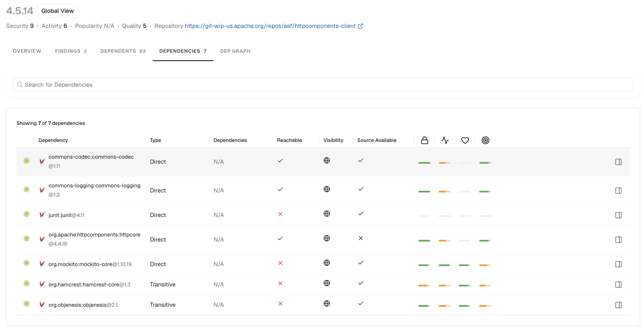The image size is (644, 333).
Task: Click the activity score bar for mockito-core
Action: [x=444, y=265]
